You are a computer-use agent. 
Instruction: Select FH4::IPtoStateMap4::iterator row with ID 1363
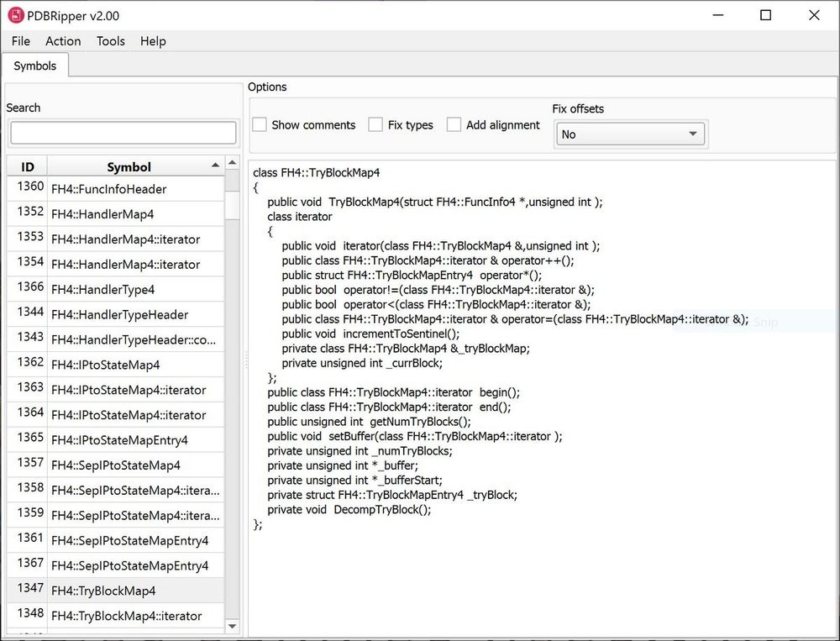[116, 390]
